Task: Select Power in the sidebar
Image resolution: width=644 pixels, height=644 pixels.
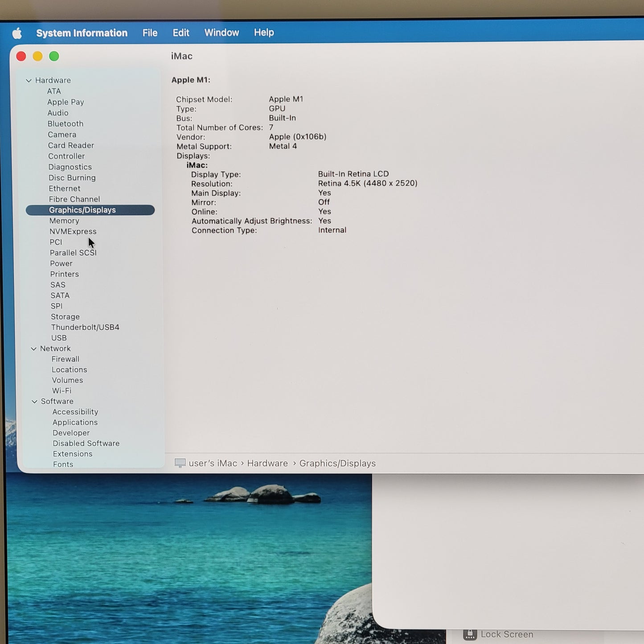Action: click(x=61, y=263)
